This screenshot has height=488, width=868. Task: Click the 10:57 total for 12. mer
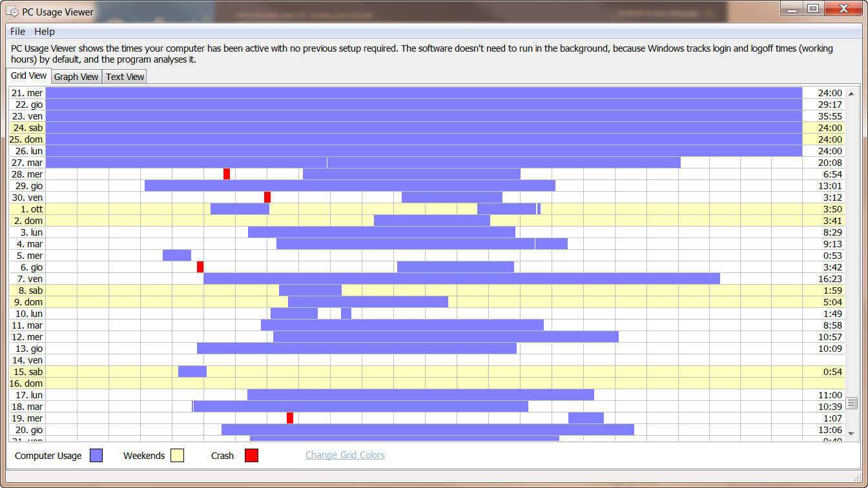[830, 337]
